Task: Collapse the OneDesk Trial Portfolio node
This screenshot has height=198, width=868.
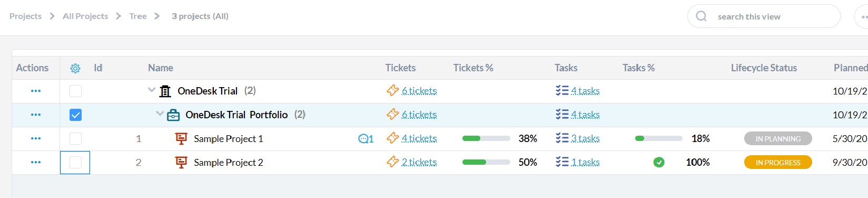Action: tap(160, 114)
